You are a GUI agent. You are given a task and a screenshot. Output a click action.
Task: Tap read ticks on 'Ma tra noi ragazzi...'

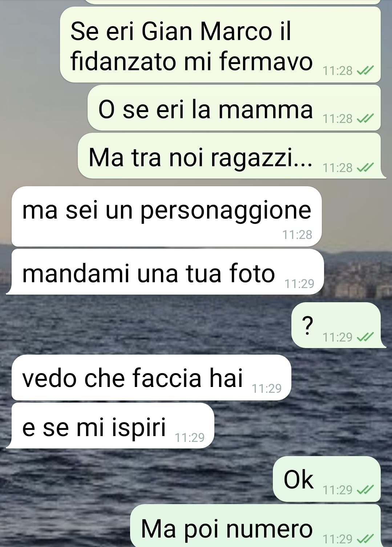pyautogui.click(x=365, y=168)
